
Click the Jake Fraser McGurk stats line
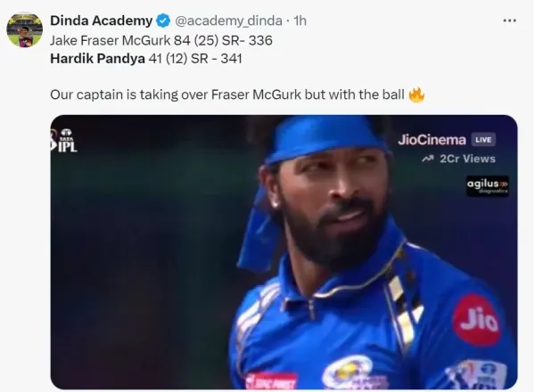point(161,41)
